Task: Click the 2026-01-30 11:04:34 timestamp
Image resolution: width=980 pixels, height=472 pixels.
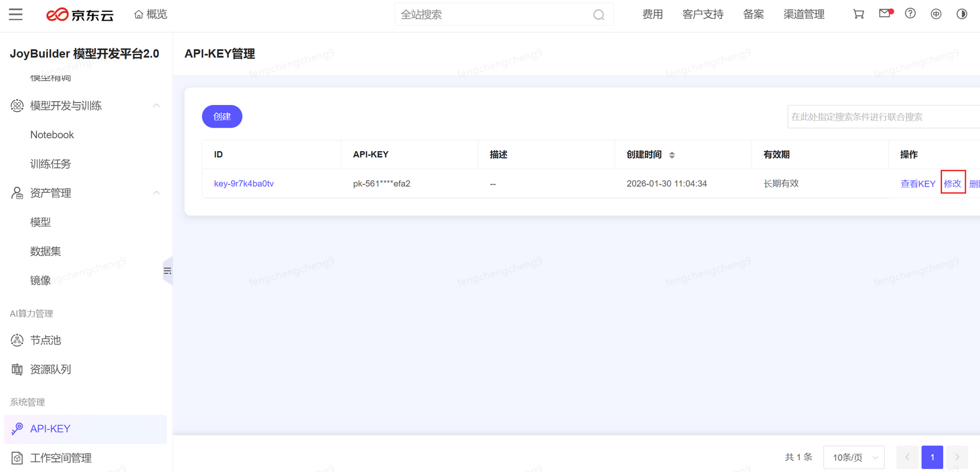Action: 666,183
